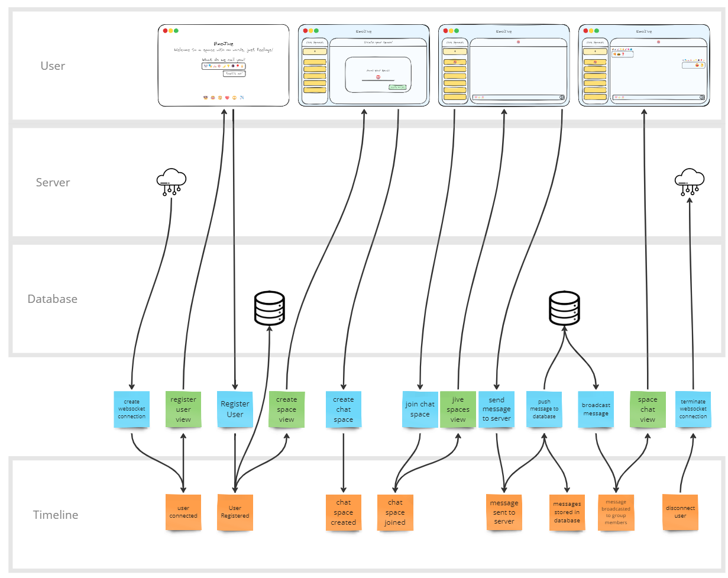The height and width of the screenshot is (578, 728).
Task: Click the 'Create your space' wireframe mockup
Action: [x=364, y=65]
